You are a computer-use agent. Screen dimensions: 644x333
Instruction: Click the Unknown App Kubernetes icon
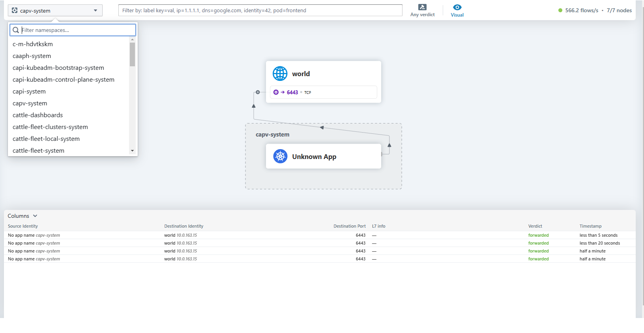(x=280, y=157)
